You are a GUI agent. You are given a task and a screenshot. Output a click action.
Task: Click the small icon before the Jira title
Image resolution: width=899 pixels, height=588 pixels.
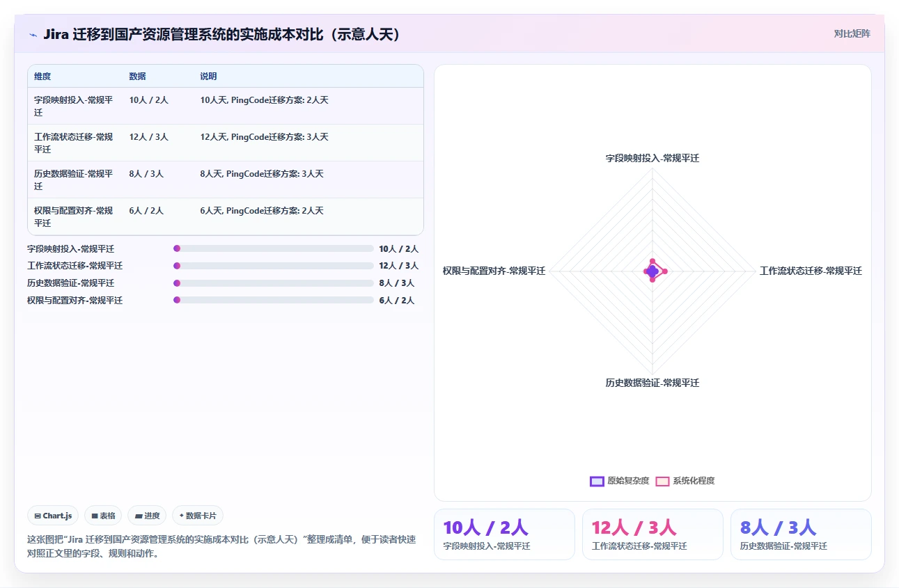coord(33,34)
